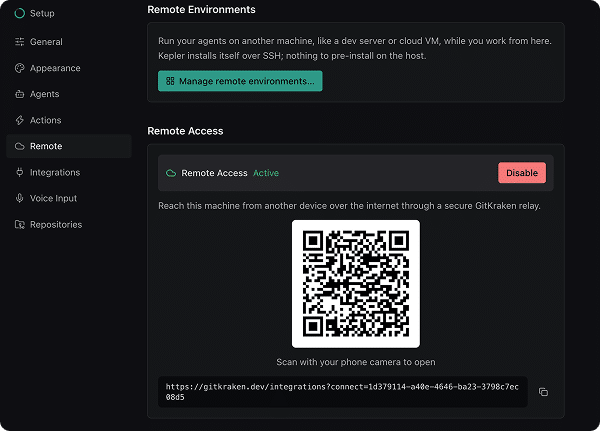
Task: Click the Appearance palette icon
Action: tap(20, 68)
